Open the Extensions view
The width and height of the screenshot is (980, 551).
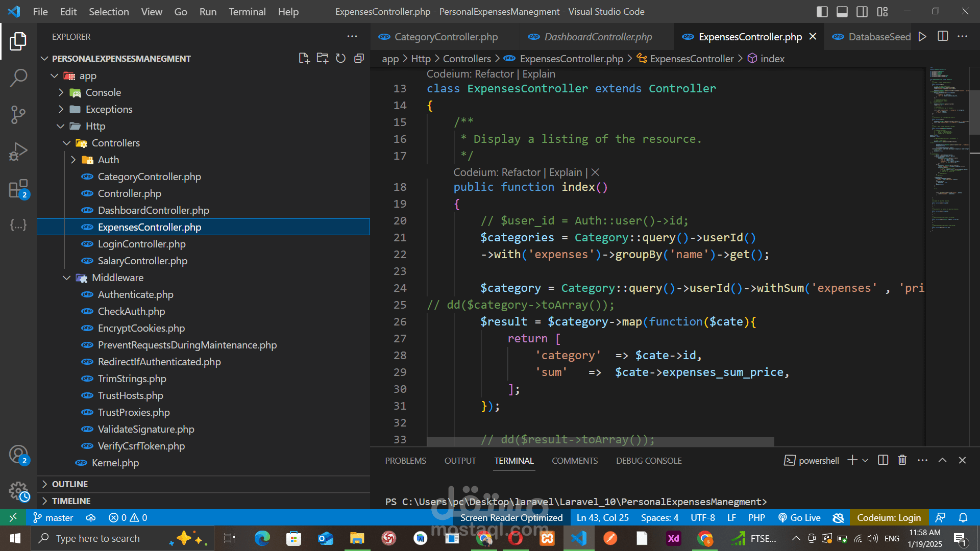[18, 189]
